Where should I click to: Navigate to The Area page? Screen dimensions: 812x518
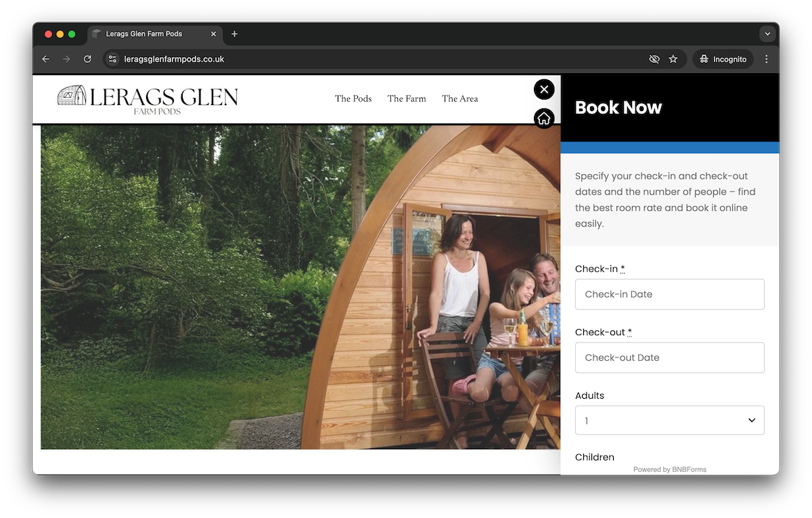[459, 99]
